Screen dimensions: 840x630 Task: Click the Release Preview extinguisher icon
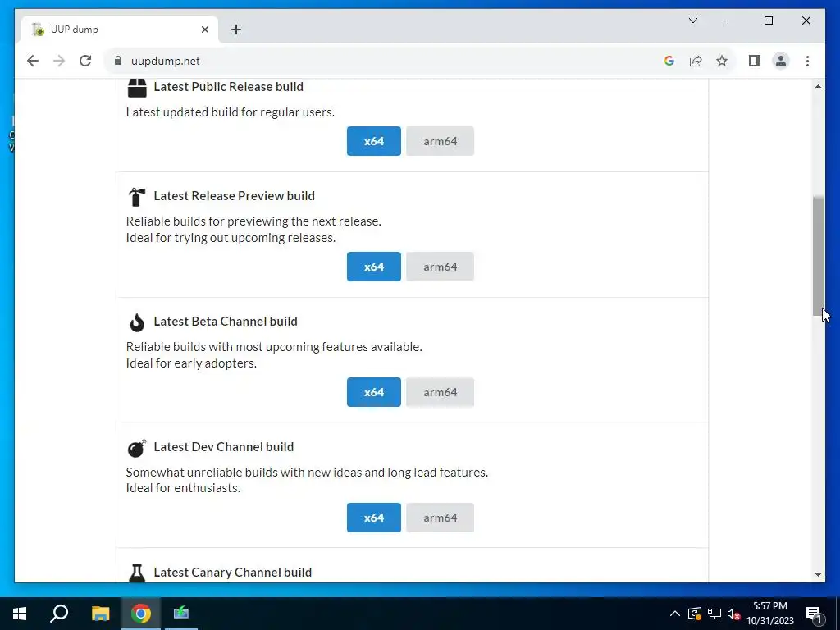137,197
